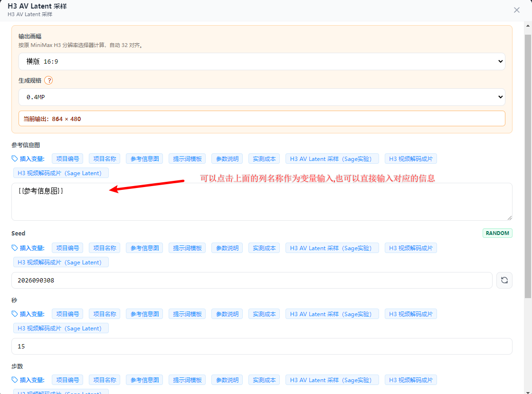Open the 输出画幅 横版 16:9 dropdown

pos(262,61)
